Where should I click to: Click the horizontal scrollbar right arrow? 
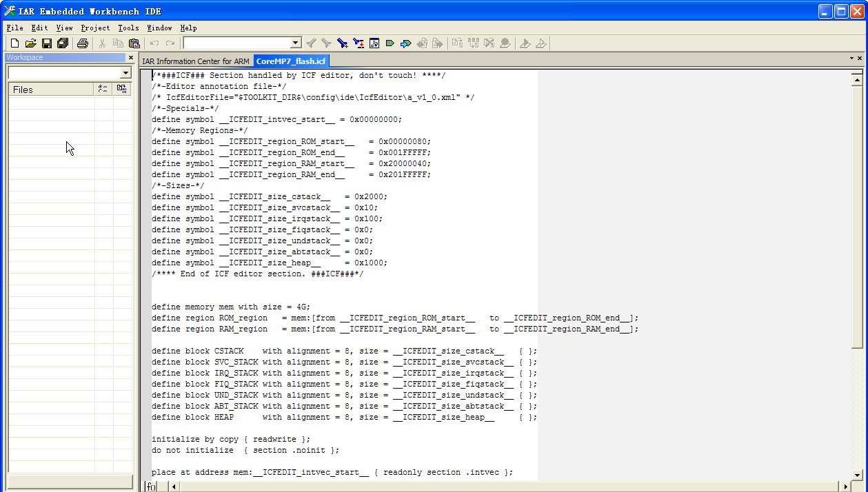(x=846, y=486)
